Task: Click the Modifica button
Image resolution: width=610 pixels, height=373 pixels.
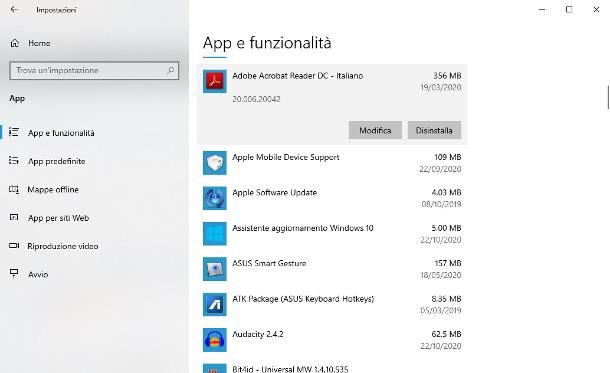Action: click(x=375, y=130)
